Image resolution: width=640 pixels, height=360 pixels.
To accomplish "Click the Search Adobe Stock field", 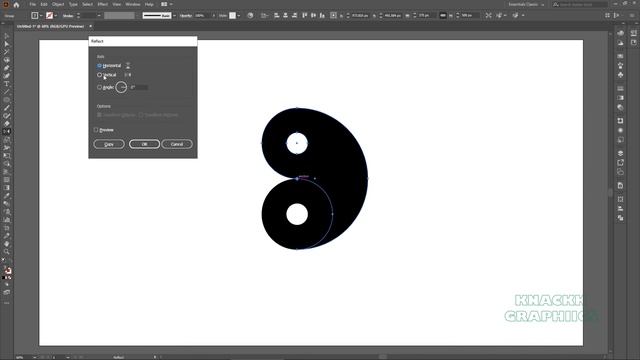I will pos(580,4).
